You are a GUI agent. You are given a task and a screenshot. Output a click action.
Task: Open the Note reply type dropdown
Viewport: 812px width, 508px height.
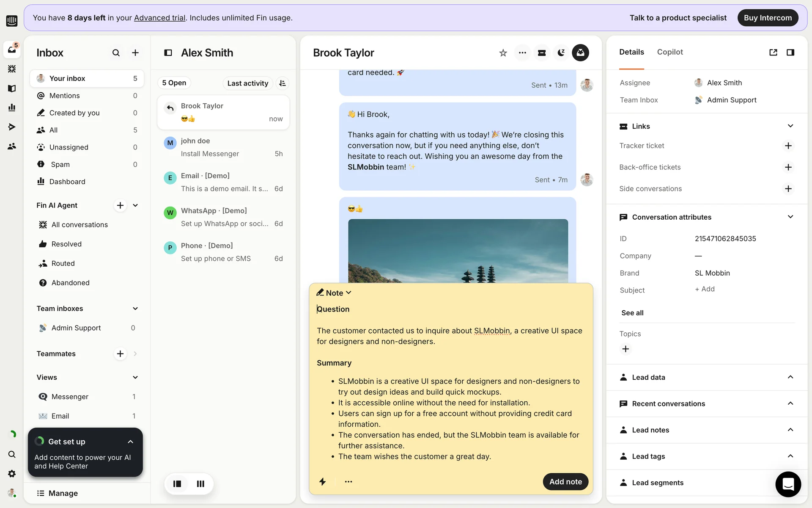coord(334,293)
